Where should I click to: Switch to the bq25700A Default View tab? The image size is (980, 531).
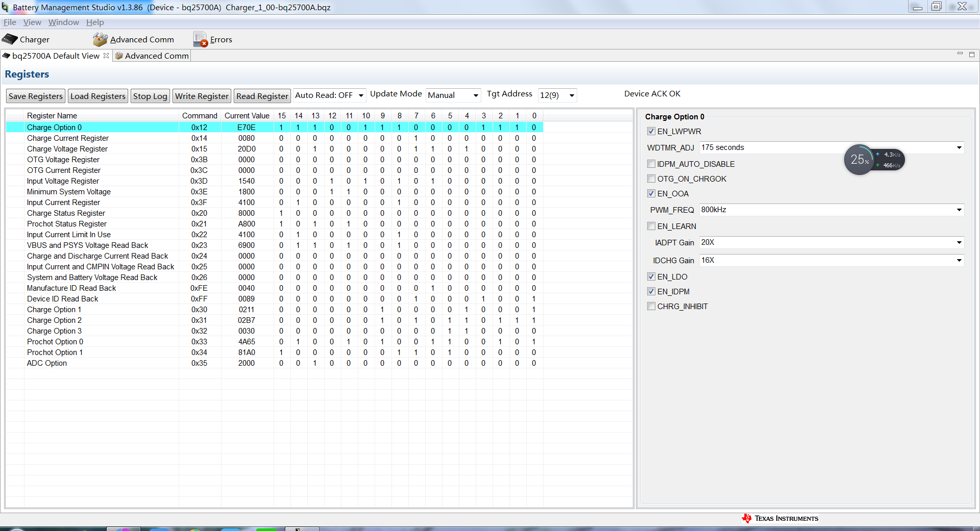pyautogui.click(x=56, y=56)
